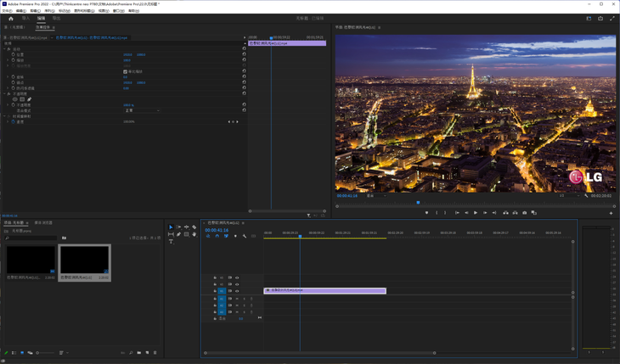Reset the Position parameter
Screen dimensions: 620x364
[x=244, y=54]
